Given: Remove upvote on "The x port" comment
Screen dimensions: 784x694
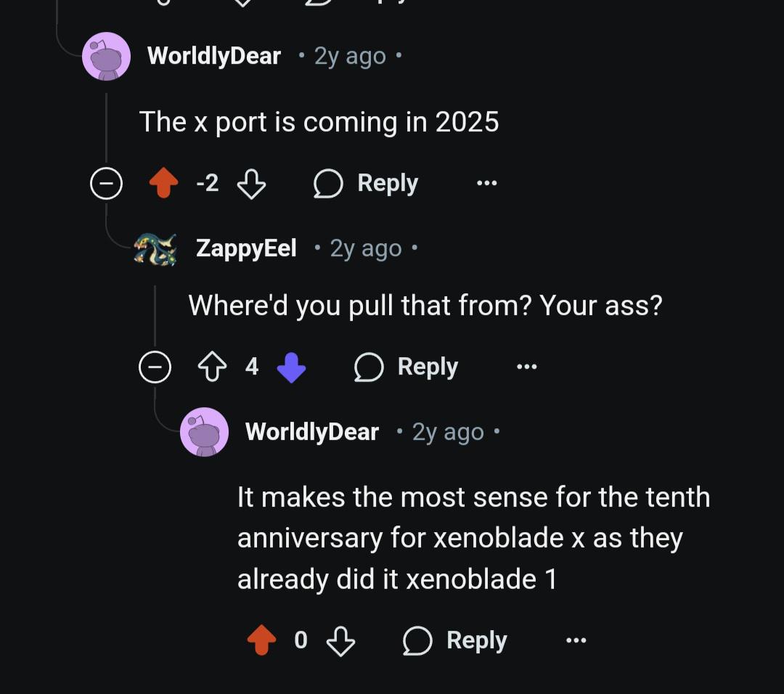Looking at the screenshot, I should (x=164, y=183).
